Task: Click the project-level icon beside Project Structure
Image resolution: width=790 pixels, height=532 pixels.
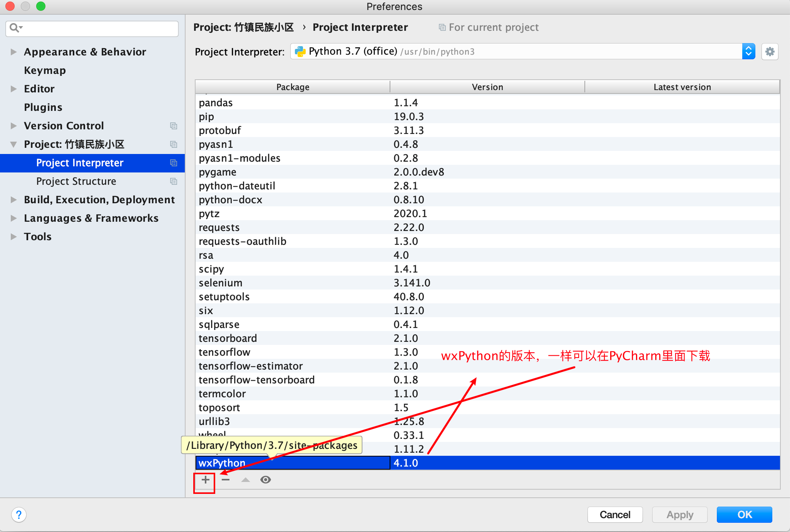Action: 174,181
